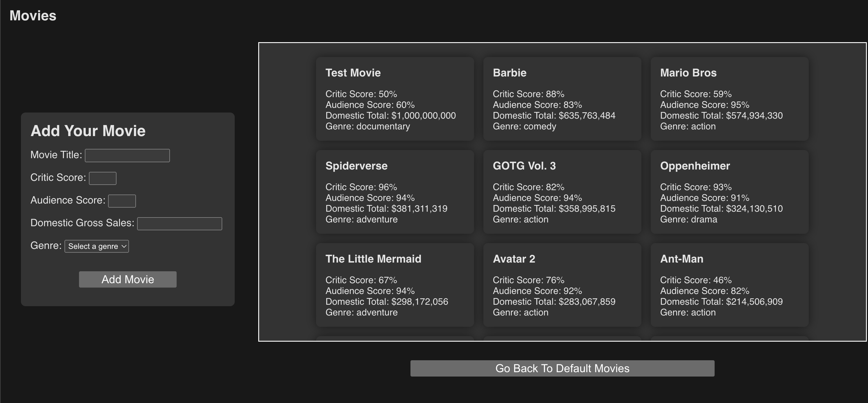Select the Ant-Man movie card
This screenshot has height=403, width=868.
[729, 285]
